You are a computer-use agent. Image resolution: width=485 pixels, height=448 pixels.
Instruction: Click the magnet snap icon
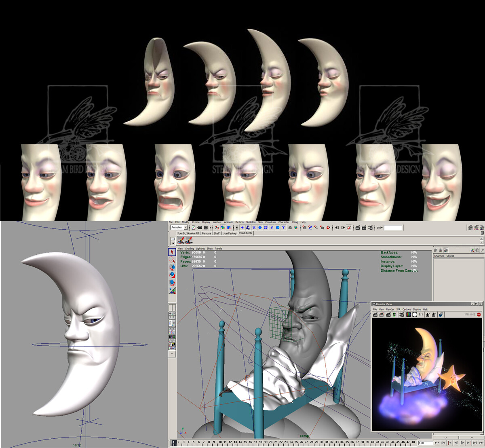pos(328,228)
